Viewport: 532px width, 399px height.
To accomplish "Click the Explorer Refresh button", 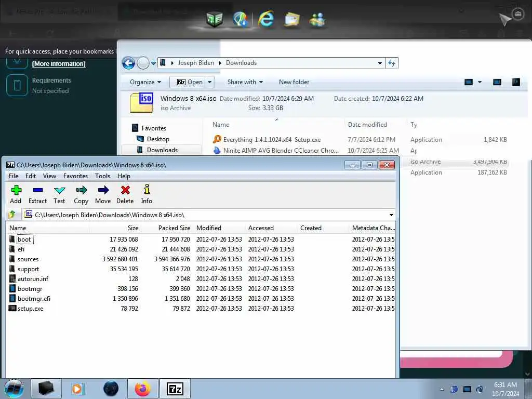I will 392,63.
